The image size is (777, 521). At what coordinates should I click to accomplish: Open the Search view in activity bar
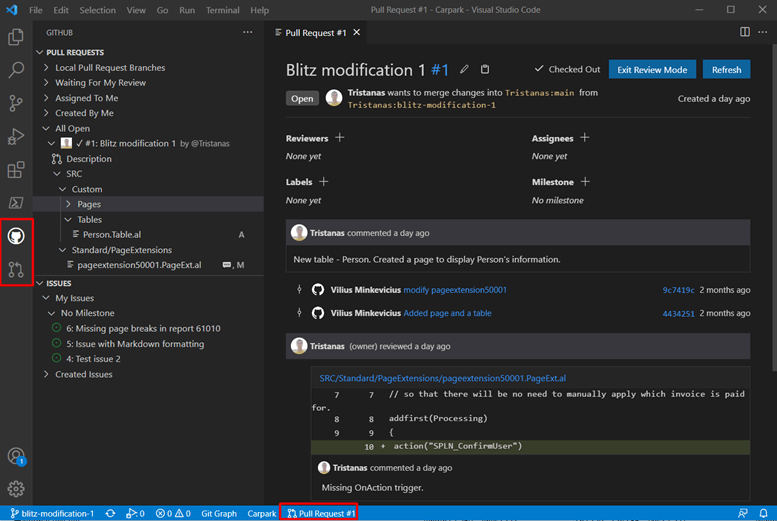16,70
